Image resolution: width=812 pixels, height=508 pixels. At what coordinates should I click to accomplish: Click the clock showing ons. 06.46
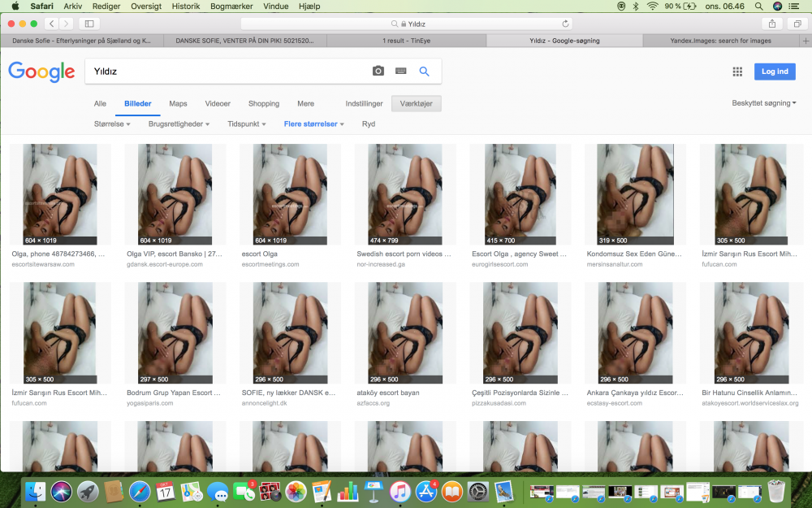point(724,7)
